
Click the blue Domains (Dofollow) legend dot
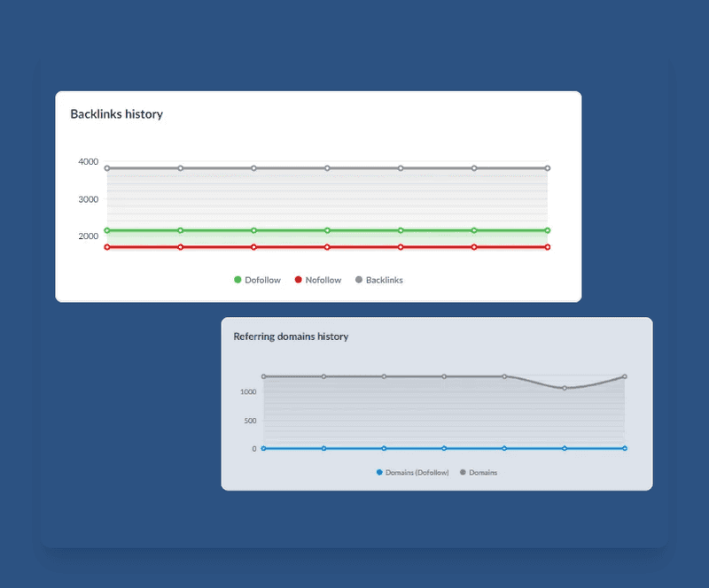pos(379,473)
